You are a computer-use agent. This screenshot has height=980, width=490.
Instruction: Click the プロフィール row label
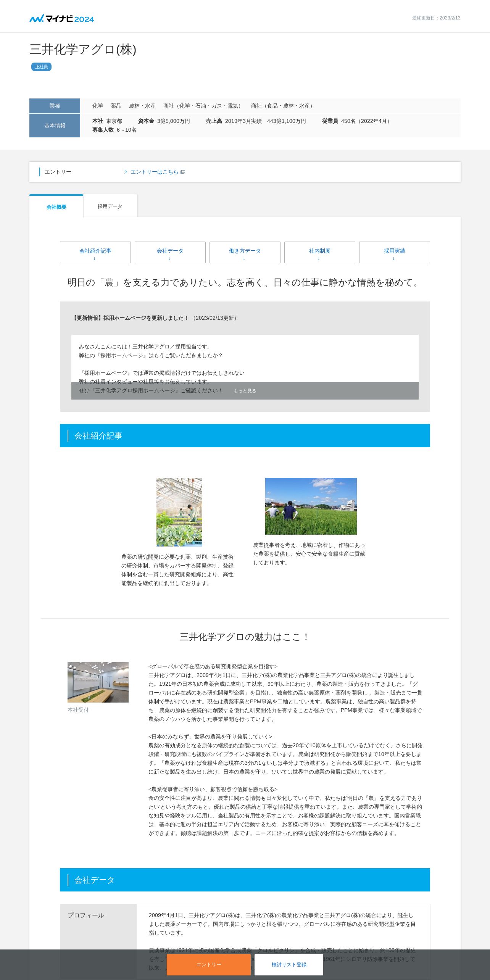pyautogui.click(x=86, y=915)
